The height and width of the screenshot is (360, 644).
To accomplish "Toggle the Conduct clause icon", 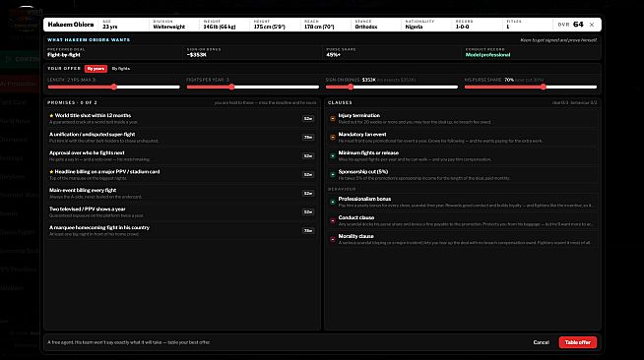I will (x=333, y=220).
